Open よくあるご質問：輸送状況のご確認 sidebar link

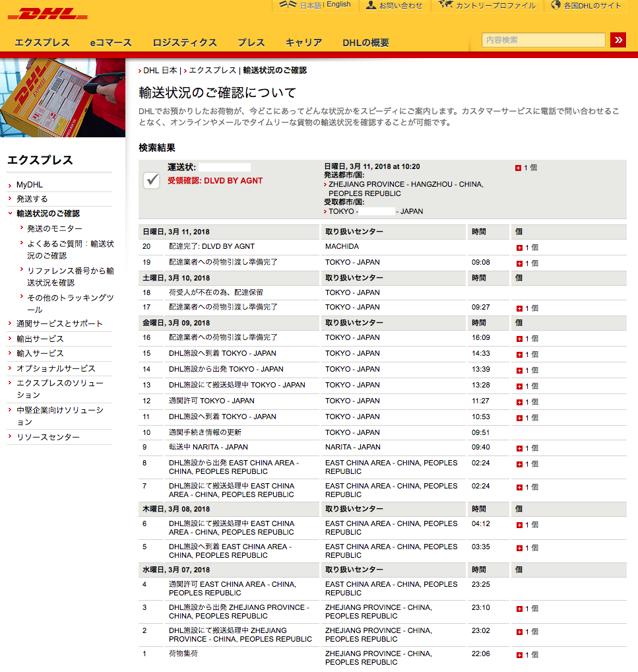[71, 250]
